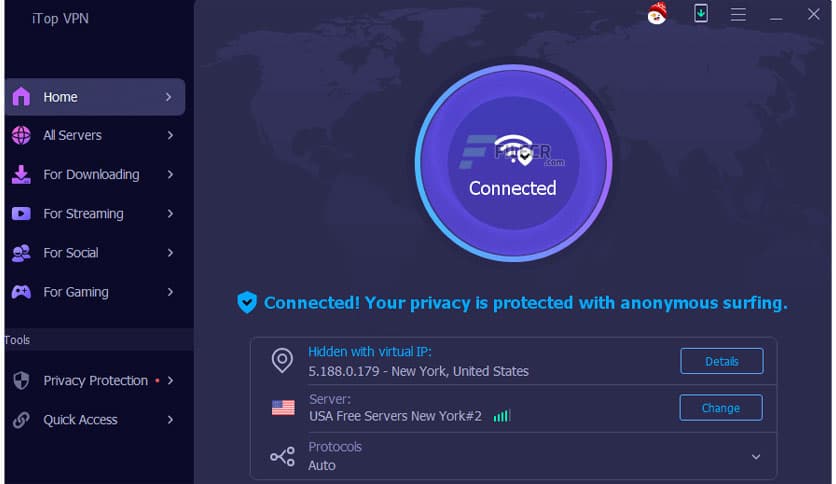
Task: Expand the For Streaming arrow
Action: coord(170,214)
